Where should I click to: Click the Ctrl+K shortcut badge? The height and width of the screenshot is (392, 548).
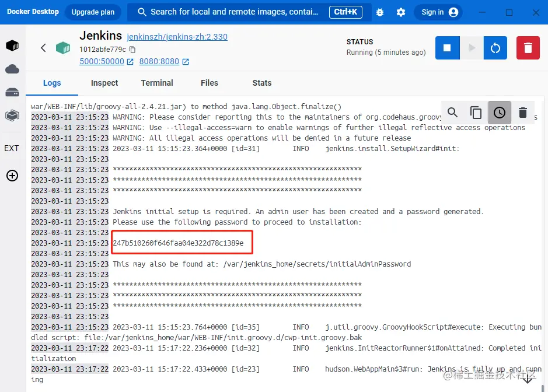[x=345, y=12]
